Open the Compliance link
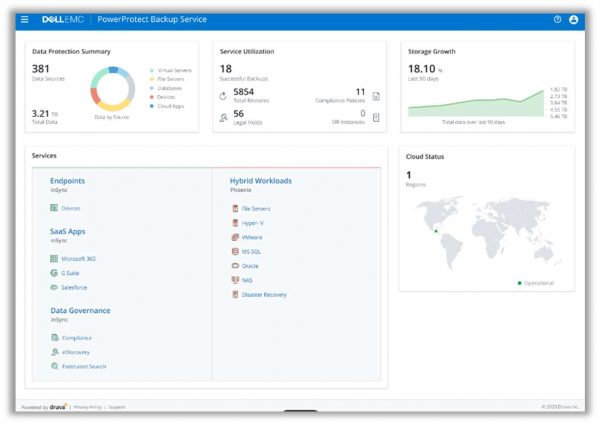Image resolution: width=600 pixels, height=425 pixels. 77,338
